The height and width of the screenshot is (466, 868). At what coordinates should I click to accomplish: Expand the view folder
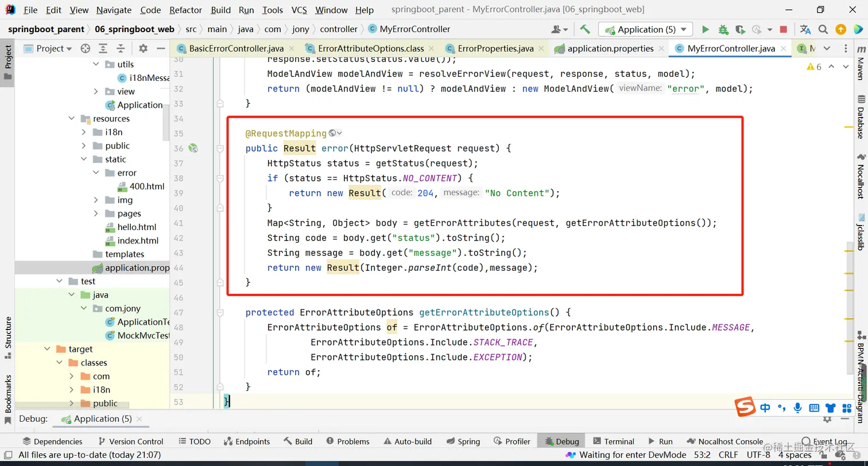click(x=96, y=91)
